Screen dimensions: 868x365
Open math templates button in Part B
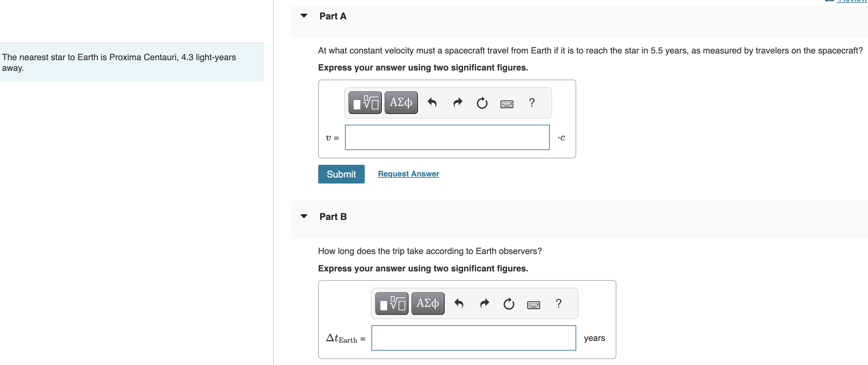pos(392,303)
